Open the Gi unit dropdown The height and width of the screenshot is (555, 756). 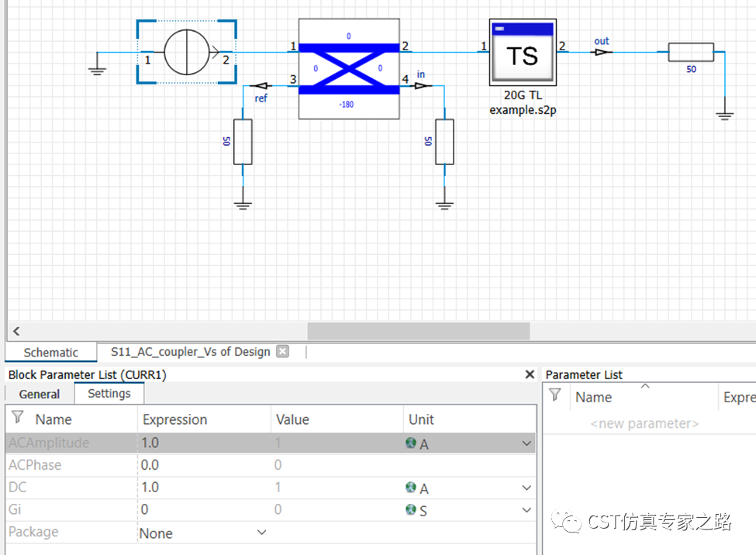pyautogui.click(x=526, y=510)
